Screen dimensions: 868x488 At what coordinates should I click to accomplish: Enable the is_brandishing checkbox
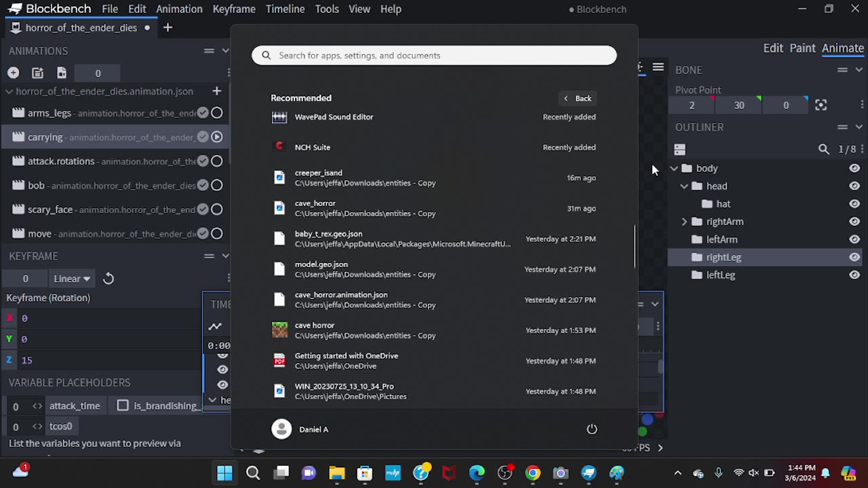(123, 405)
